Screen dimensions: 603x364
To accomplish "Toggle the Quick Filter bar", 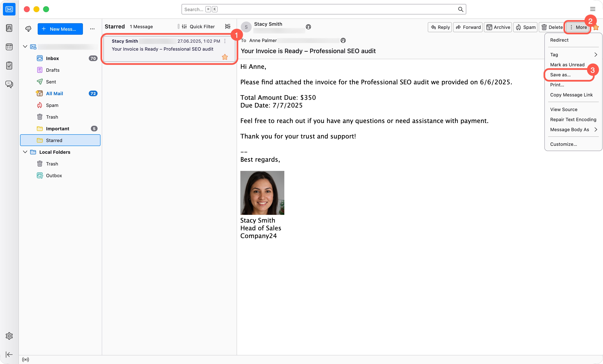I will coord(198,26).
